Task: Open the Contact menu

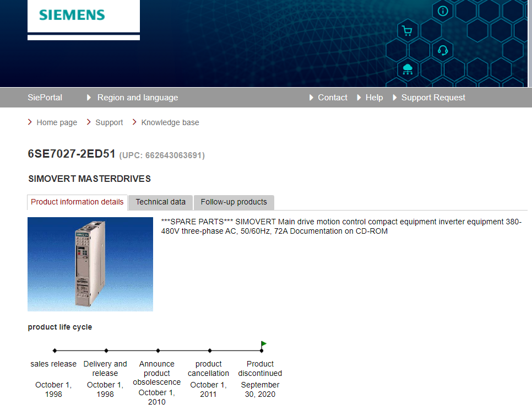Action: pyautogui.click(x=332, y=98)
